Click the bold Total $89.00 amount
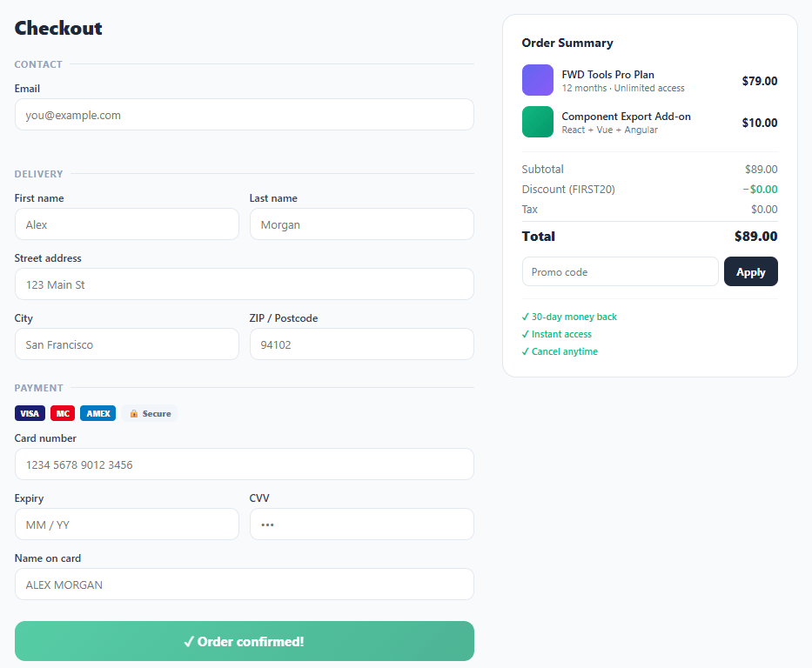 [x=756, y=237]
